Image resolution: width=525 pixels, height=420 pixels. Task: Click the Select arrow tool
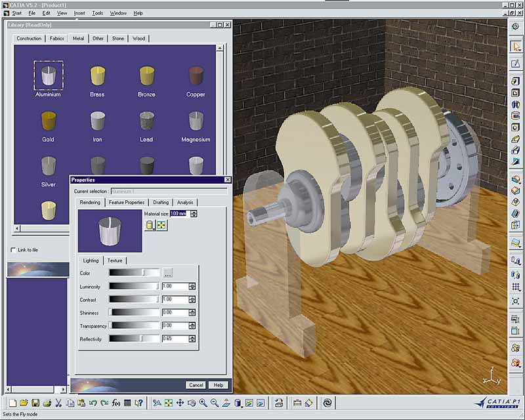pyautogui.click(x=516, y=47)
